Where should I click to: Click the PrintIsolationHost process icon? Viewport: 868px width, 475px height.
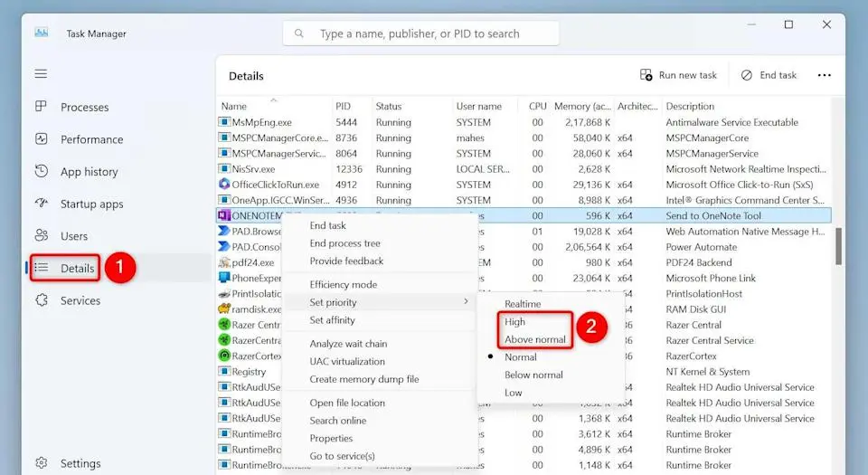(x=224, y=293)
